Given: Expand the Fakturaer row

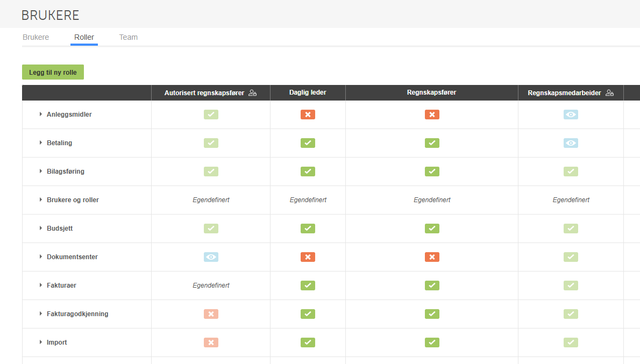Looking at the screenshot, I should (x=41, y=286).
